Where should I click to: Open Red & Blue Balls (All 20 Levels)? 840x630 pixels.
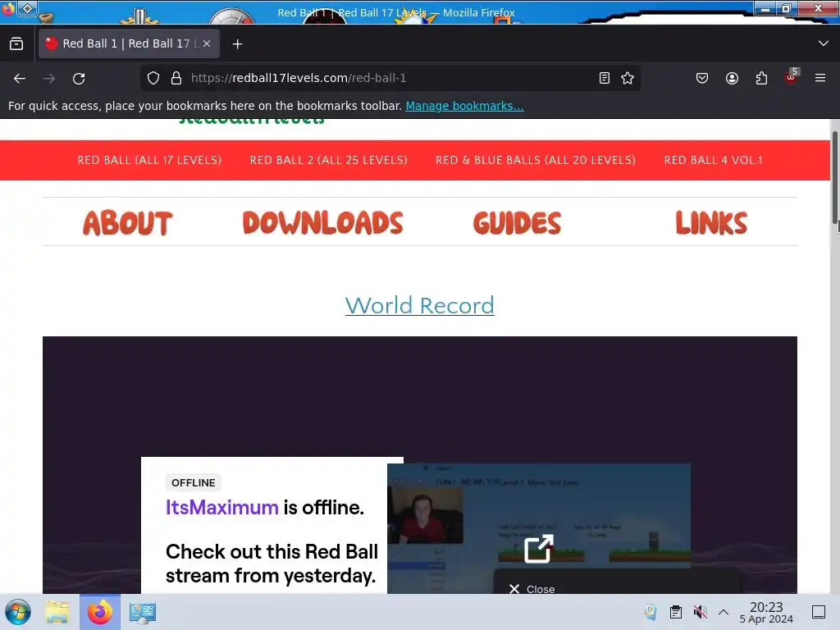point(536,160)
